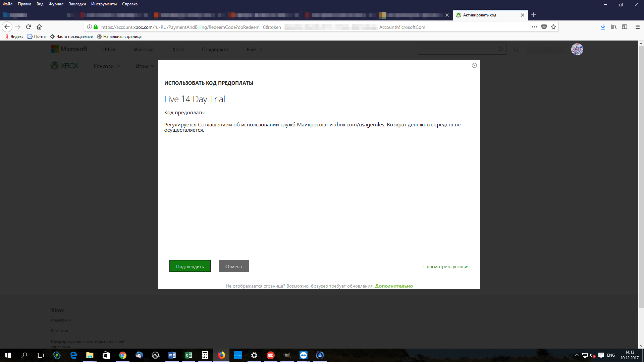This screenshot has height=362, width=644.
Task: Follow the Дополнительно link
Action: click(394, 286)
